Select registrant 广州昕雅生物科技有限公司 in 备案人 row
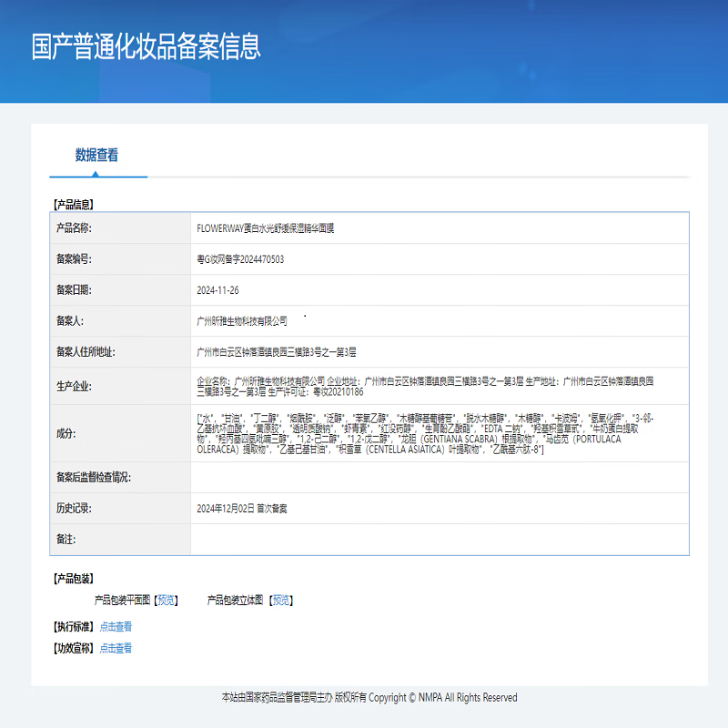The width and height of the screenshot is (728, 728). [x=242, y=321]
